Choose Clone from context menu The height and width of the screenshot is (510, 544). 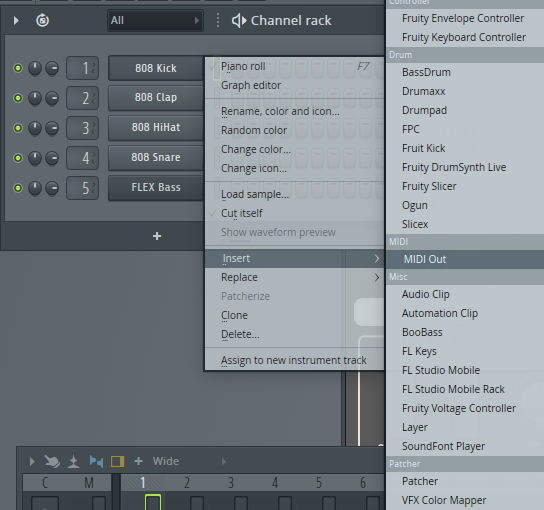294,315
